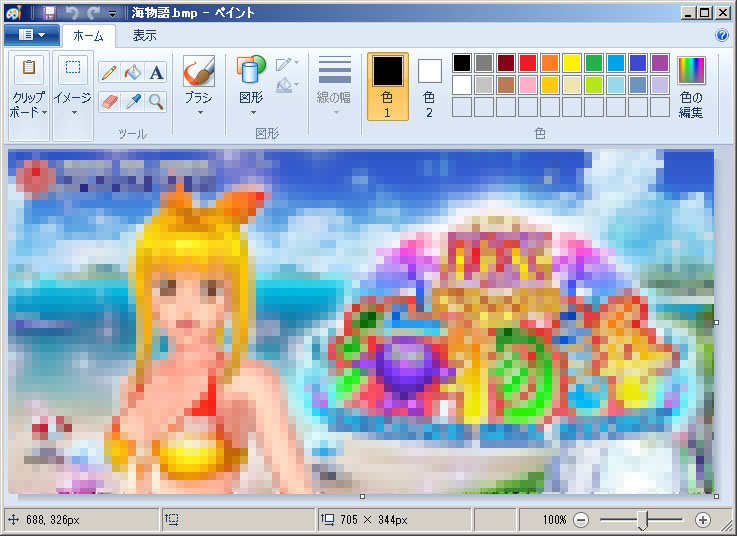The image size is (737, 536).
Task: Click the dashed rectangle selection icon
Action: point(73,68)
